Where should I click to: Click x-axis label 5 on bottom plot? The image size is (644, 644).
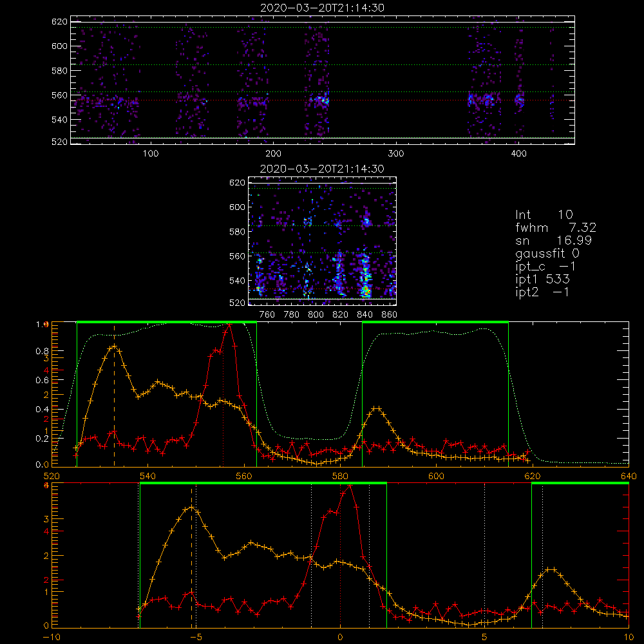(x=485, y=637)
